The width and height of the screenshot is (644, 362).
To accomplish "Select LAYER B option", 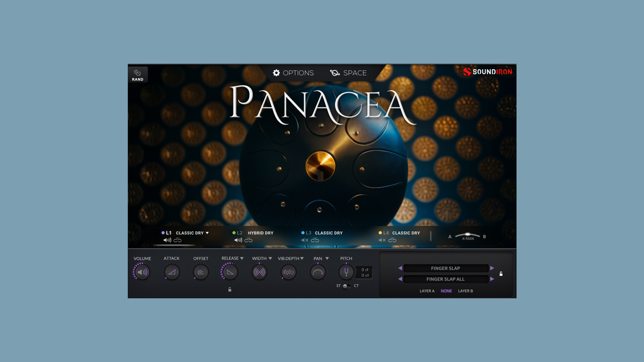I will [466, 291].
